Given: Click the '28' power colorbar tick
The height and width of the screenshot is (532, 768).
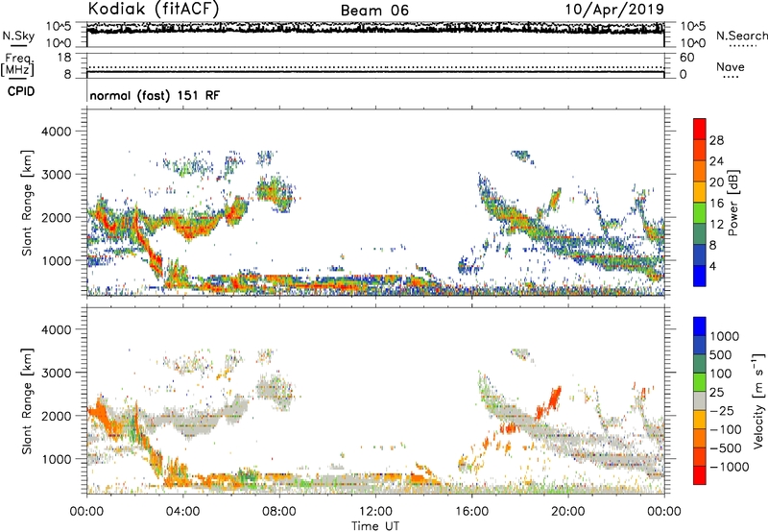Looking at the screenshot, I should coord(716,140).
